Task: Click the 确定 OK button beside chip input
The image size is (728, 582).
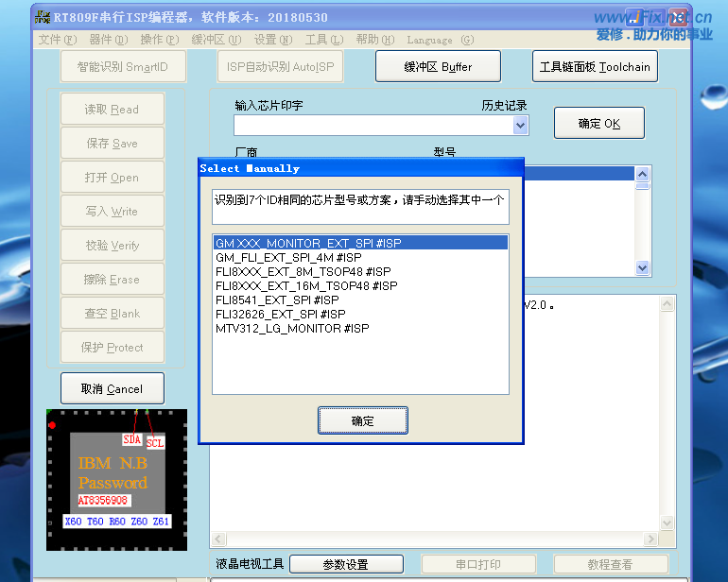Action: tap(599, 124)
